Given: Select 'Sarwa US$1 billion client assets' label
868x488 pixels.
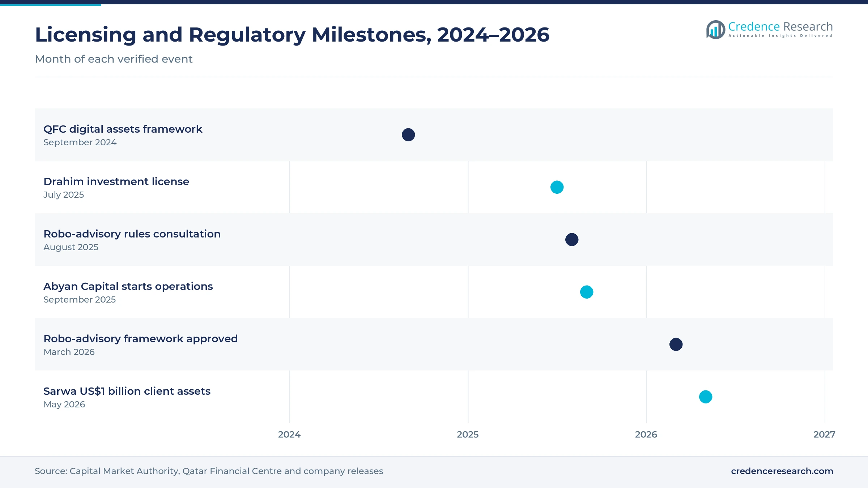Looking at the screenshot, I should click(x=127, y=391).
